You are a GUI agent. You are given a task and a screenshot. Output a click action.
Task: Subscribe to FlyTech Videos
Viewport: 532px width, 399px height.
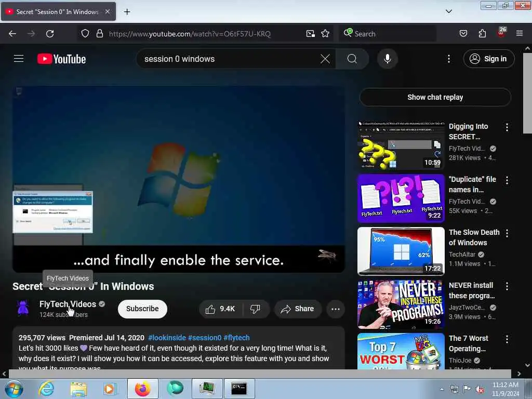142,309
